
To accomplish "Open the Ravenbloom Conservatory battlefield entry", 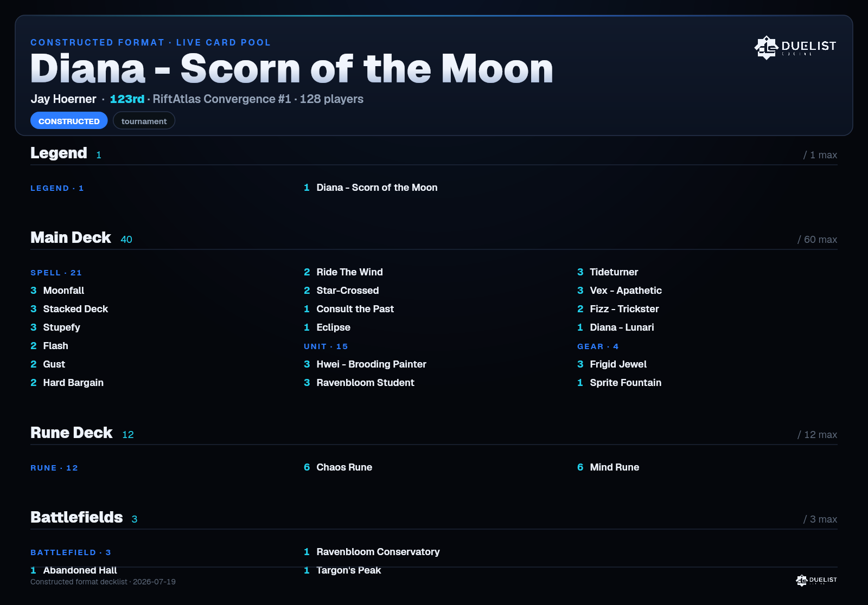I will pos(372,552).
